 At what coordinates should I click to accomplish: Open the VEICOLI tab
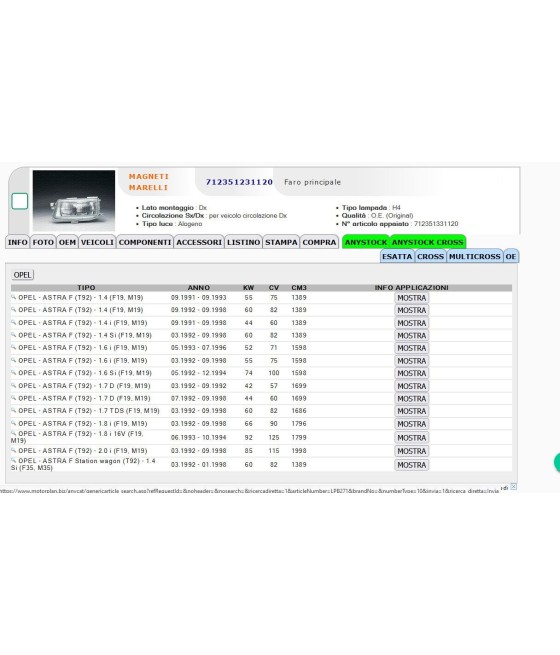click(x=97, y=242)
